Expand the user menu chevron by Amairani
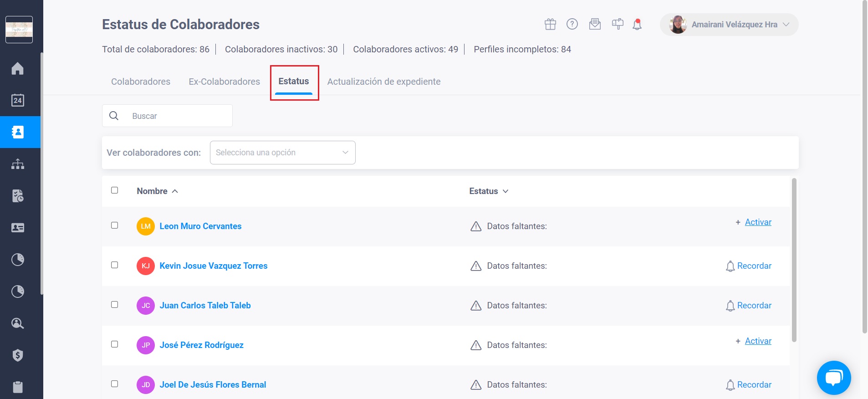Image resolution: width=868 pixels, height=399 pixels. coord(786,25)
